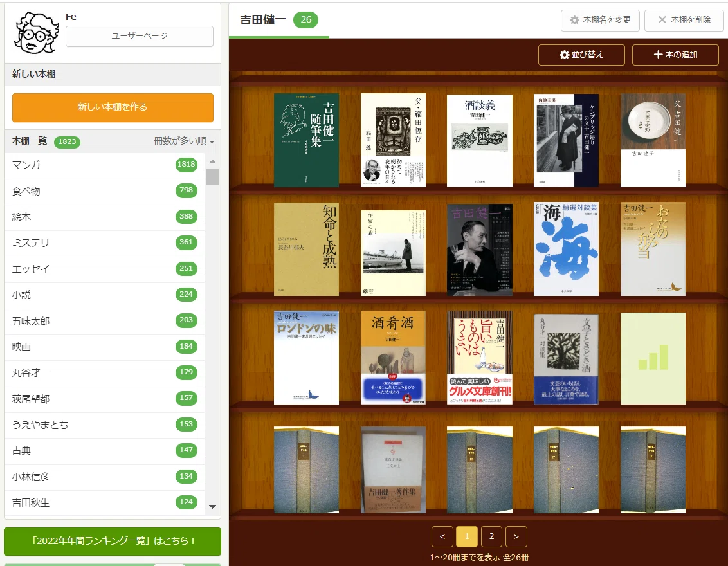The height and width of the screenshot is (566, 728).
Task: Select the 吉田健一 shelf tab
Action: 279,20
